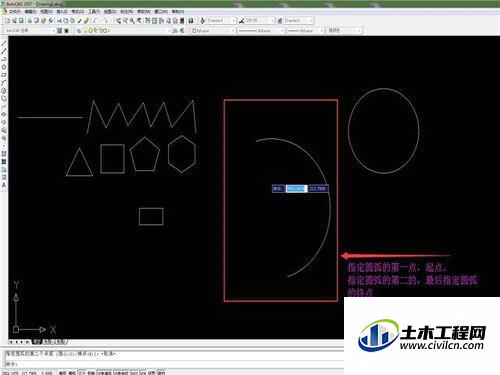Switch to the 布局2 layout tab

click(61, 342)
